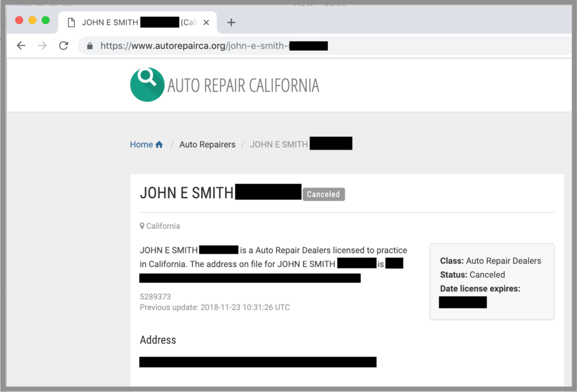Click the Canceled status badge
Image resolution: width=577 pixels, height=392 pixels.
(323, 194)
